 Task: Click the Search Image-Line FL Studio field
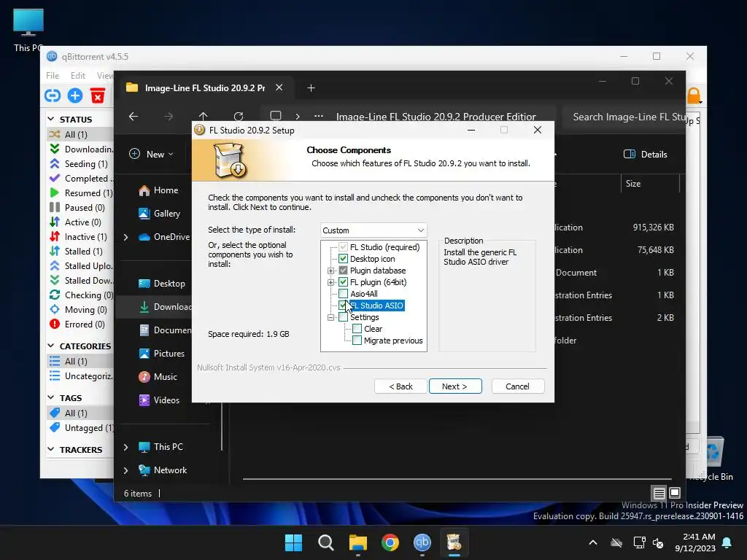pos(624,117)
